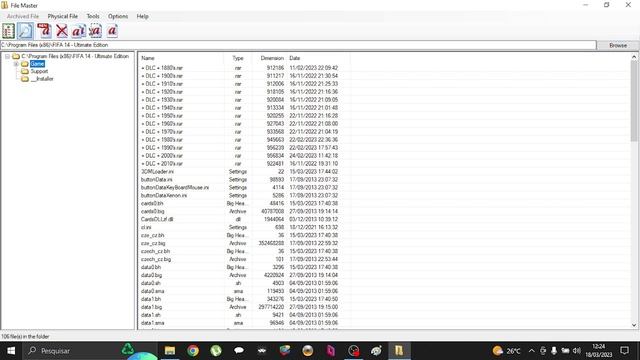This screenshot has width=640, height=360.
Task: Select the DLC 2010's.rar file
Action: pyautogui.click(x=162, y=164)
